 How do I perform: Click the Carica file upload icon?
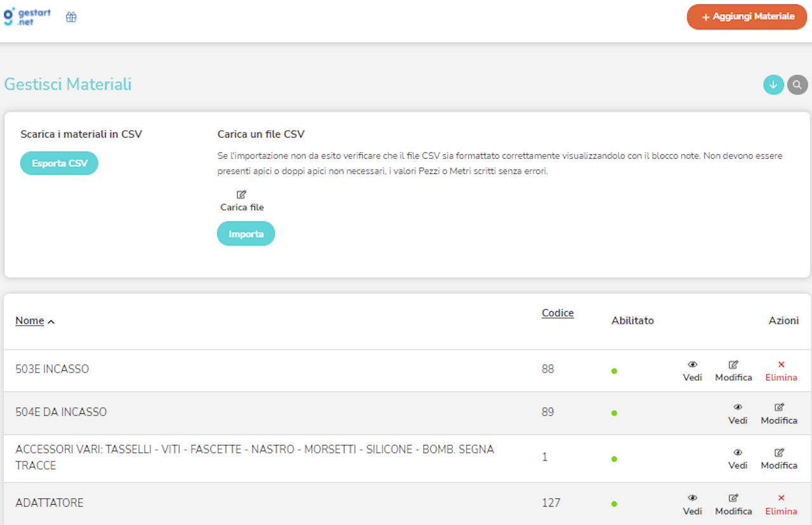(242, 195)
